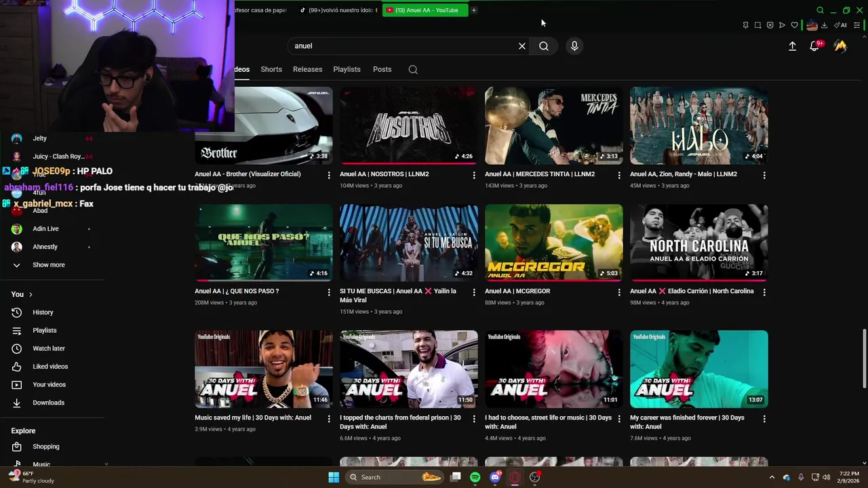Play the 'Malo' video thumbnail
868x488 pixels.
pos(699,125)
